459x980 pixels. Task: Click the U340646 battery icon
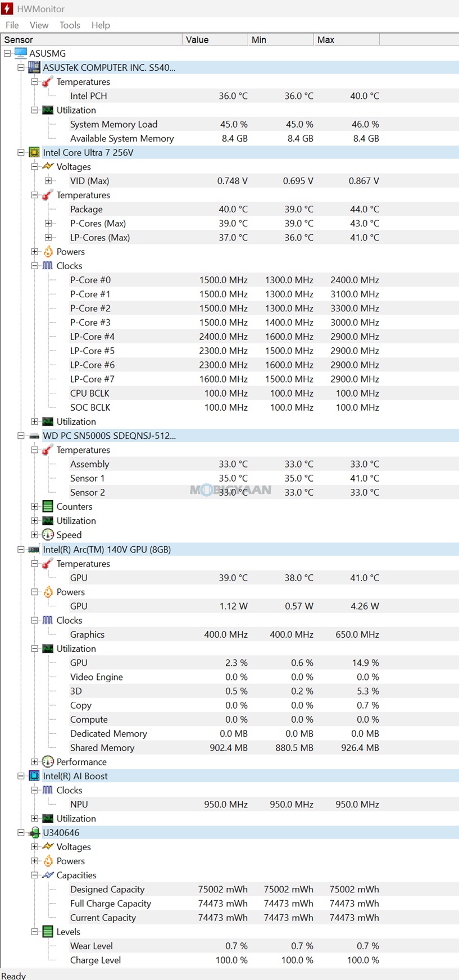[34, 833]
